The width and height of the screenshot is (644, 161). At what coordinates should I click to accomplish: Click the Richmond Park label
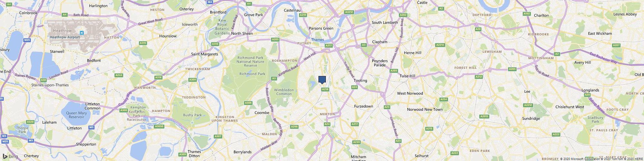pos(252,74)
